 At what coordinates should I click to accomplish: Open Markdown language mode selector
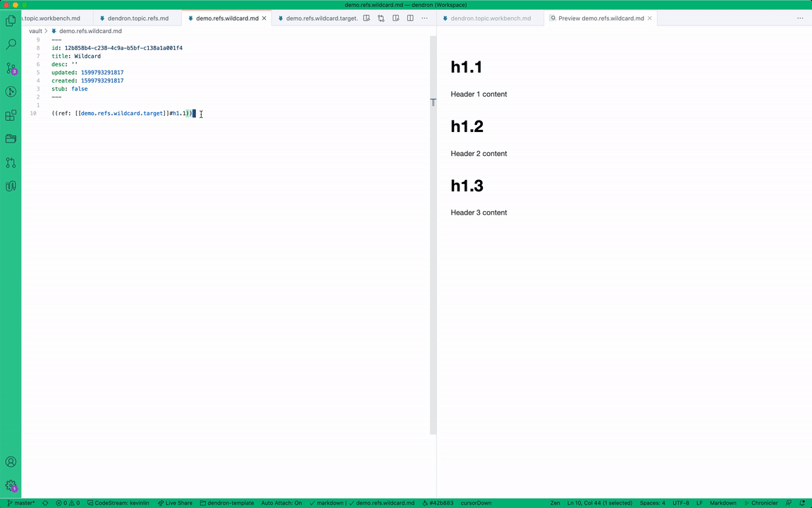[722, 503]
